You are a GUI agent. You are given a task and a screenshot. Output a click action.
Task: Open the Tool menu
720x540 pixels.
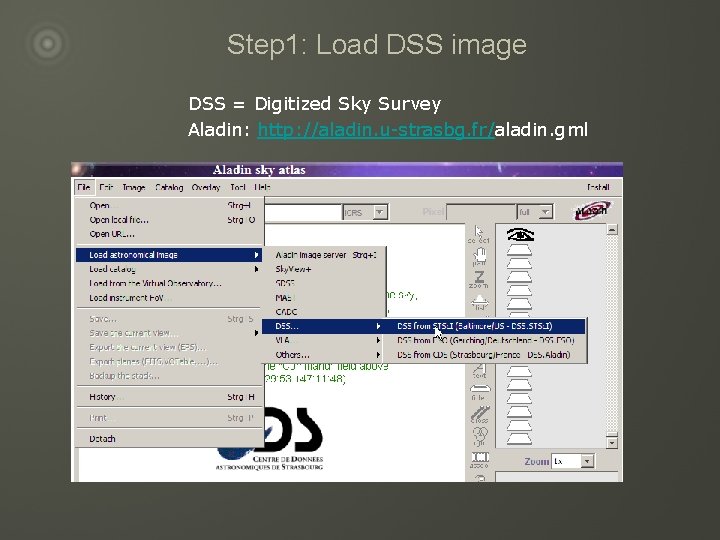click(237, 187)
